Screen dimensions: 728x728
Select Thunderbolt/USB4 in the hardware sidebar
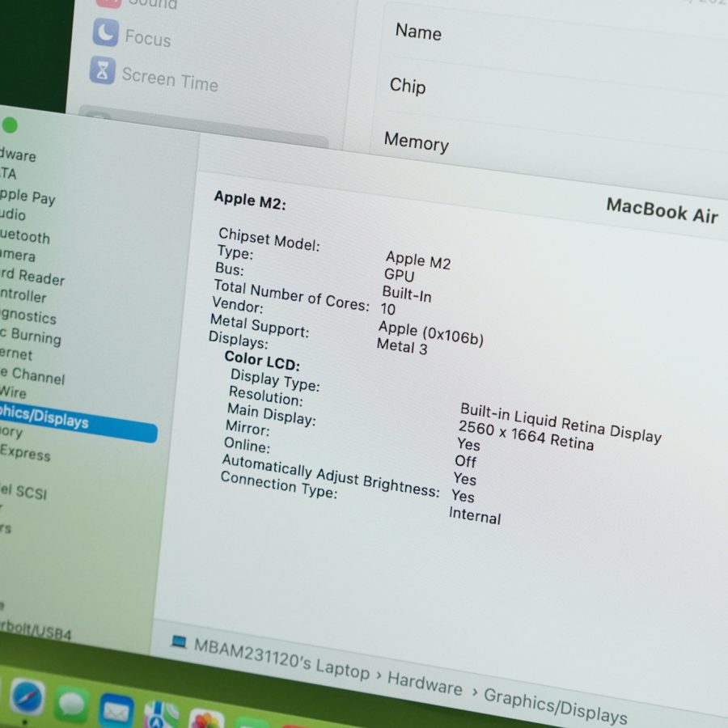[36, 631]
